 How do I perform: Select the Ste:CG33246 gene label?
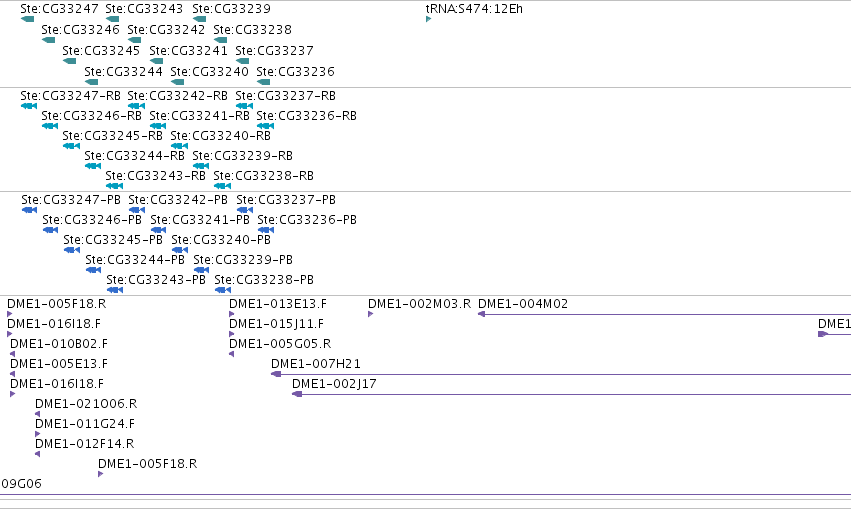click(x=80, y=30)
